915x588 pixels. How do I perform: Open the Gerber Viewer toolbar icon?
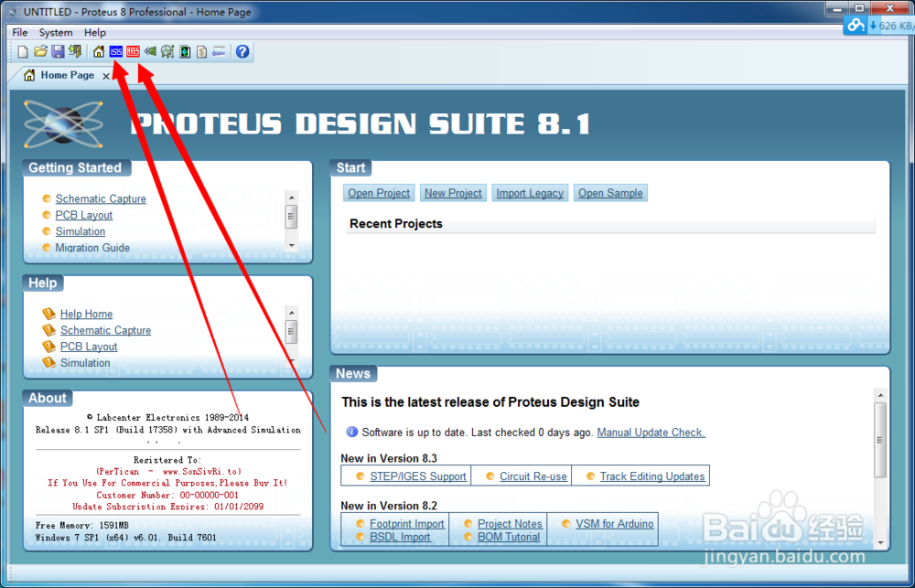(x=167, y=52)
